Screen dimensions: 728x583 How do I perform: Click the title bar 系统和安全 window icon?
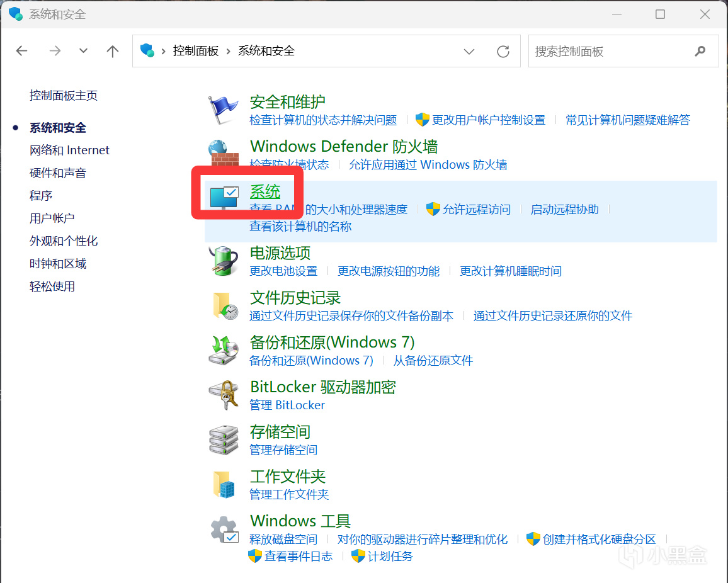point(16,14)
